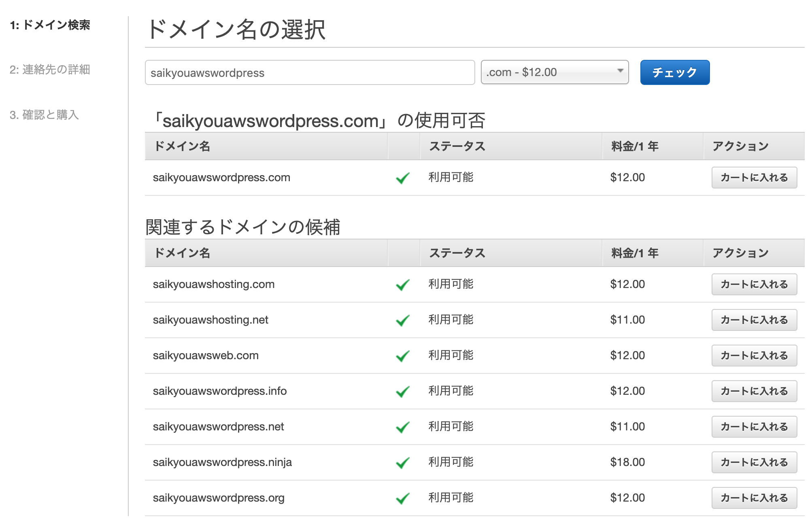Screen dimensions: 812x521
Task: Click checkmark icon for saikyouawswordpress.org
Action: coord(403,498)
